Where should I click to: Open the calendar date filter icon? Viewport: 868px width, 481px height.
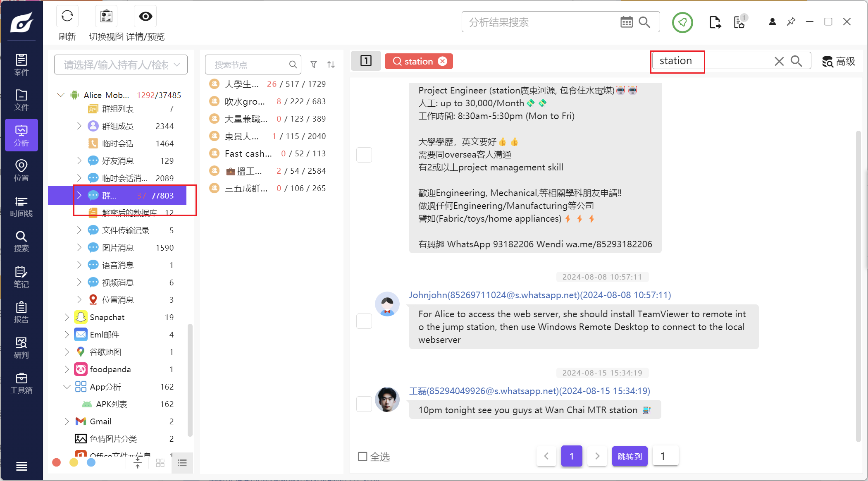pos(626,22)
